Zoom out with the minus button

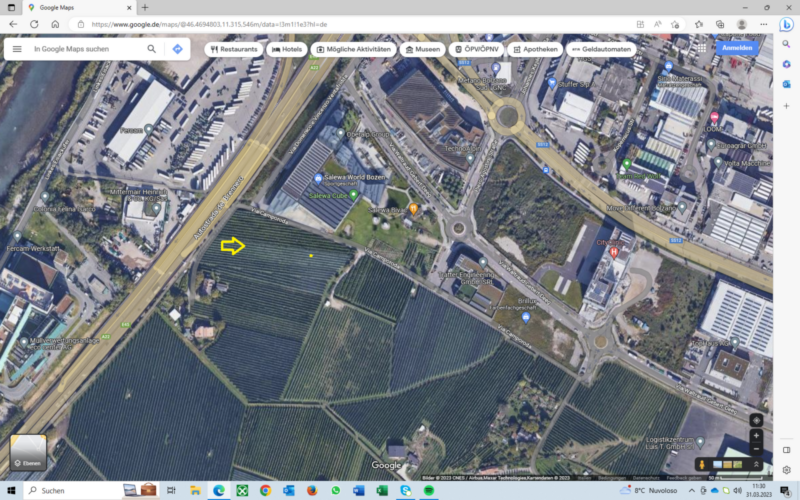coord(756,450)
